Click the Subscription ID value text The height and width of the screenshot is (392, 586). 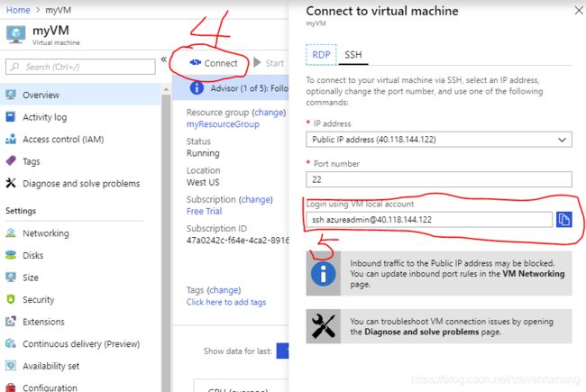[237, 241]
